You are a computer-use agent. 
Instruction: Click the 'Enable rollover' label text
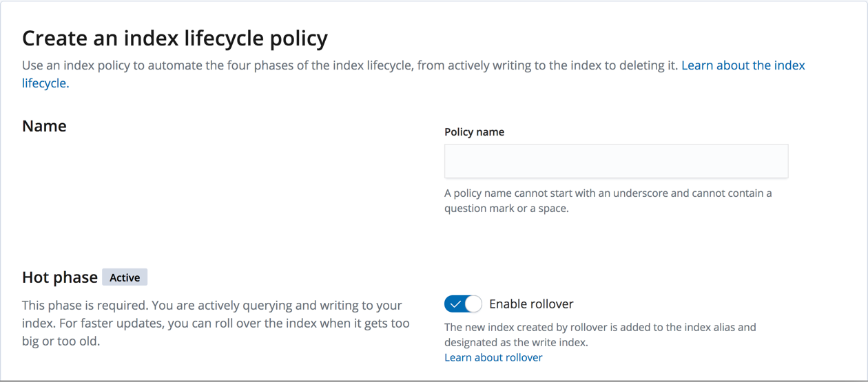coord(531,304)
